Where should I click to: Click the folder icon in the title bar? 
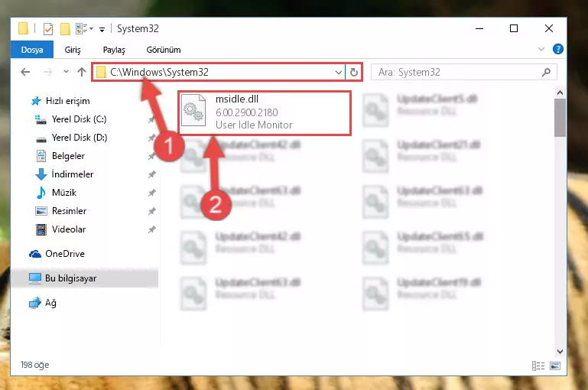pos(23,28)
